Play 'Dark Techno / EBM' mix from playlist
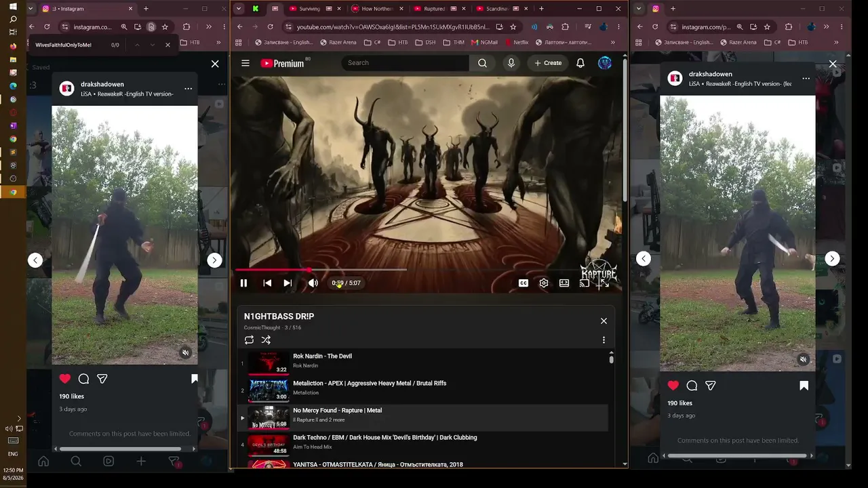The width and height of the screenshot is (868, 488). pos(422,444)
